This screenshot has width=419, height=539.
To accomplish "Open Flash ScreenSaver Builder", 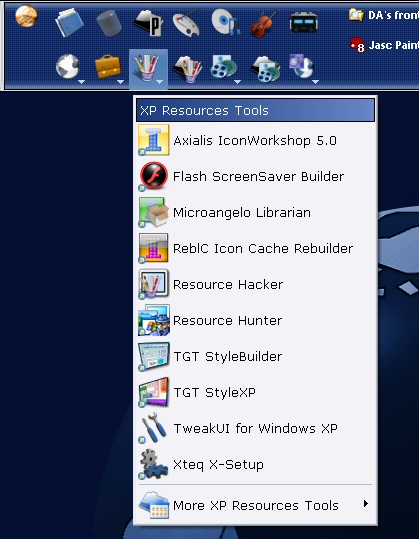I will pos(255,176).
